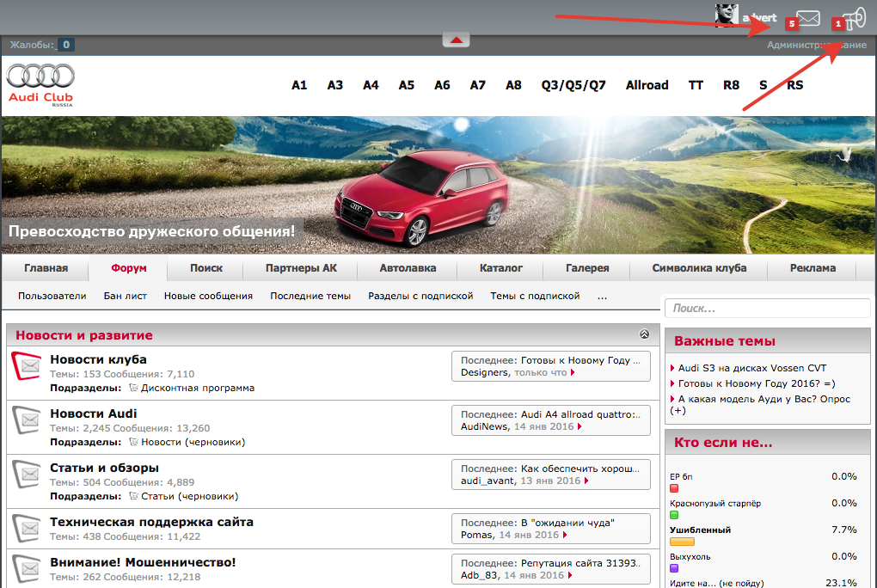
Task: Open the Автолавка tab
Action: (408, 268)
